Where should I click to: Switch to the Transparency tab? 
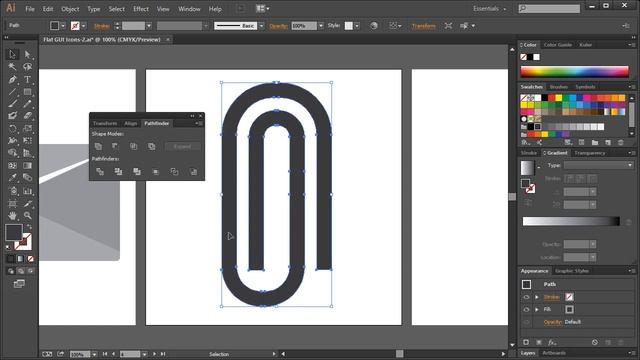(590, 153)
